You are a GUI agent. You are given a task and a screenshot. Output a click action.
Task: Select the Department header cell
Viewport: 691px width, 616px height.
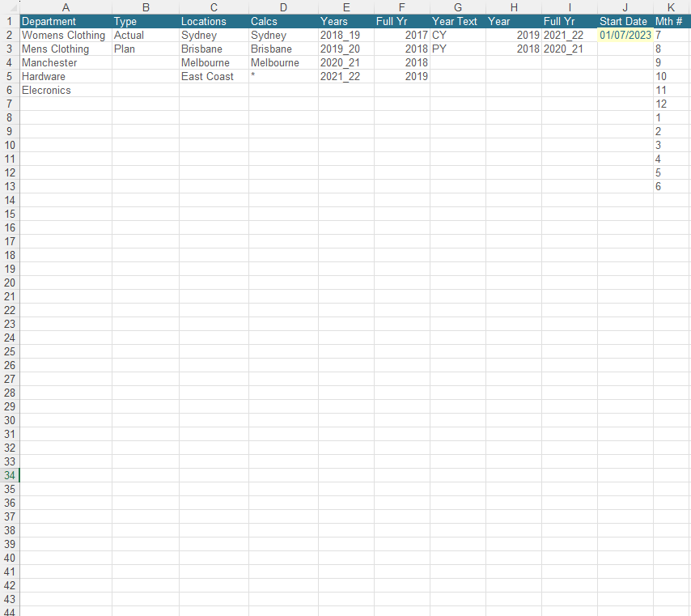(66, 21)
